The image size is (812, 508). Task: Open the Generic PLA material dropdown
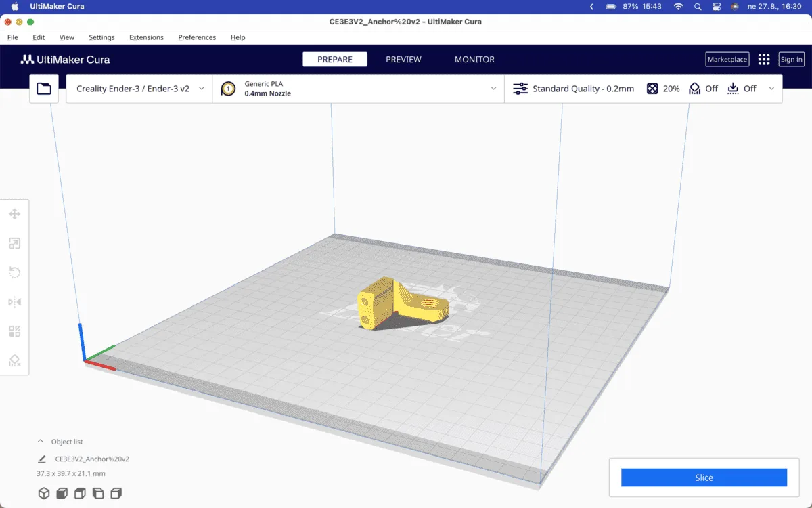pyautogui.click(x=359, y=88)
